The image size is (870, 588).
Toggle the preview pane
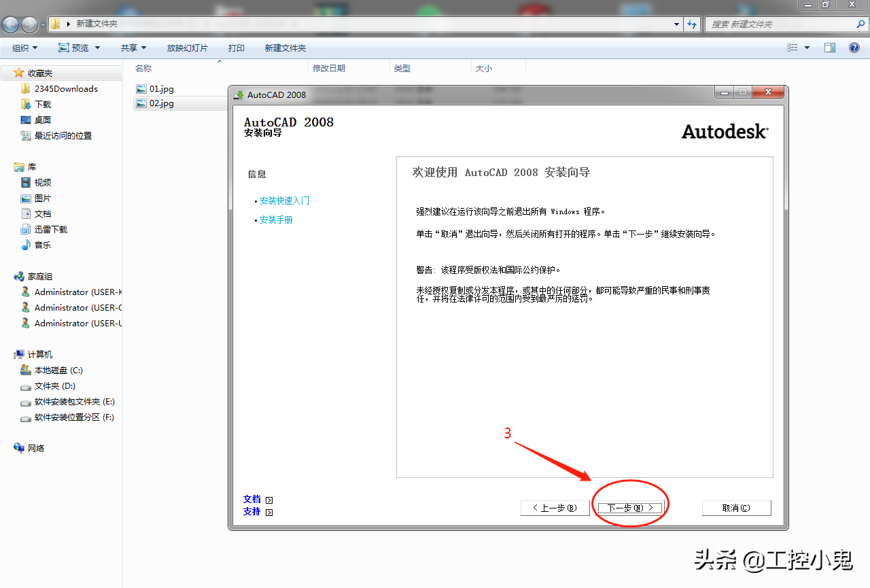(829, 48)
